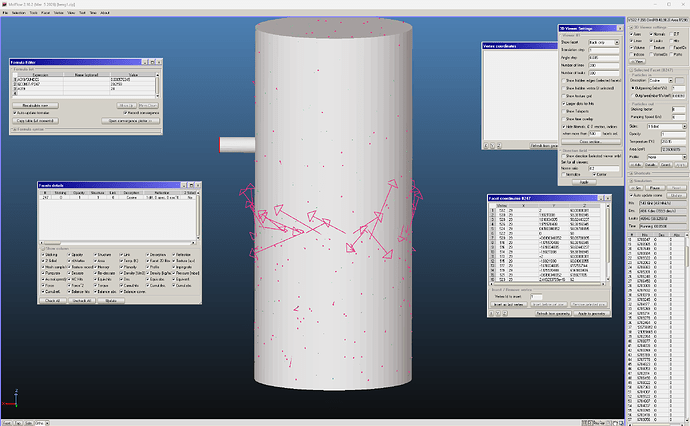This screenshot has height=426, width=690.
Task: Minimize the Formula Editor window
Action: [x=145, y=62]
